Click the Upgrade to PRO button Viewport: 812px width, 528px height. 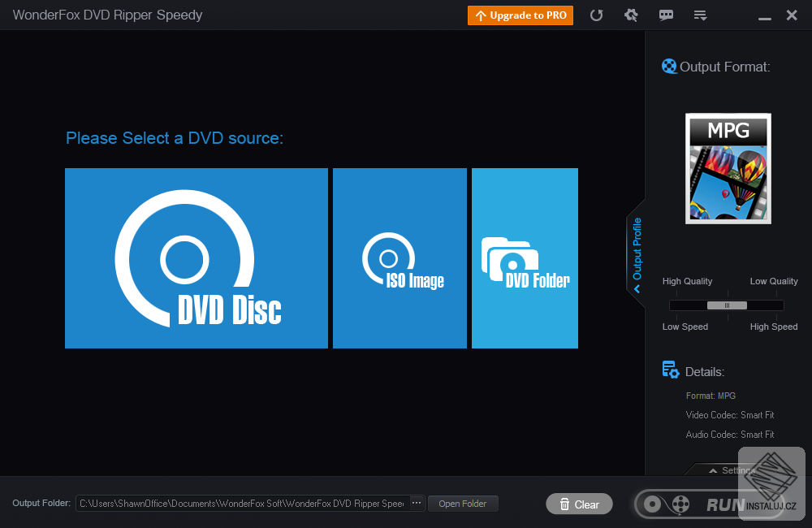click(x=520, y=15)
